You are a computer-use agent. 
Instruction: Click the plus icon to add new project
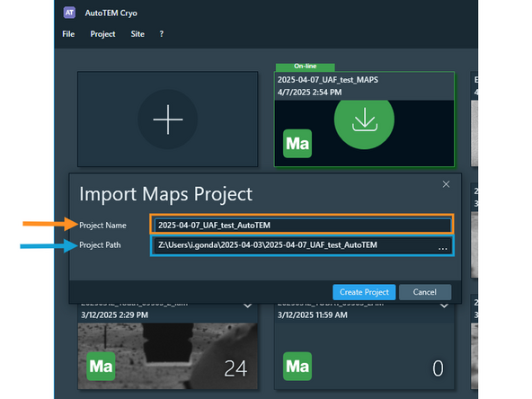tap(168, 120)
